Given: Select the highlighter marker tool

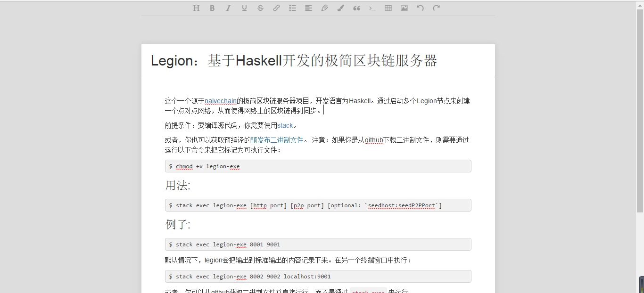Looking at the screenshot, I should [324, 8].
